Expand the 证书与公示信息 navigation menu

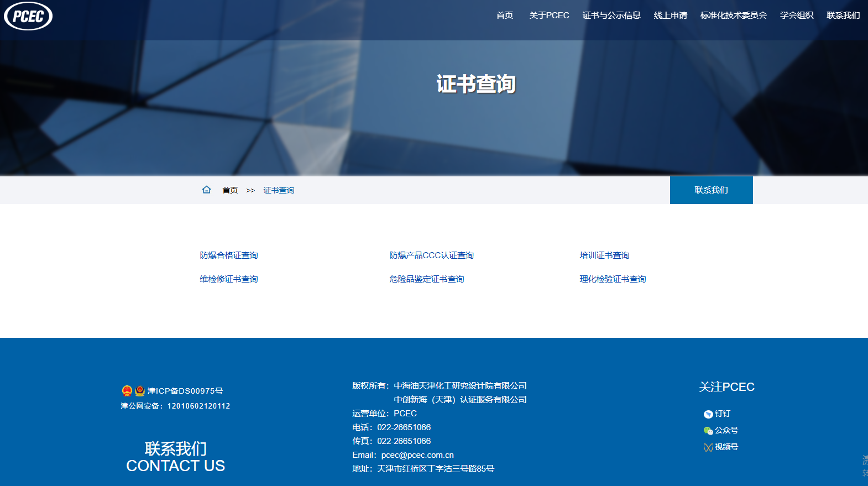[x=611, y=15]
